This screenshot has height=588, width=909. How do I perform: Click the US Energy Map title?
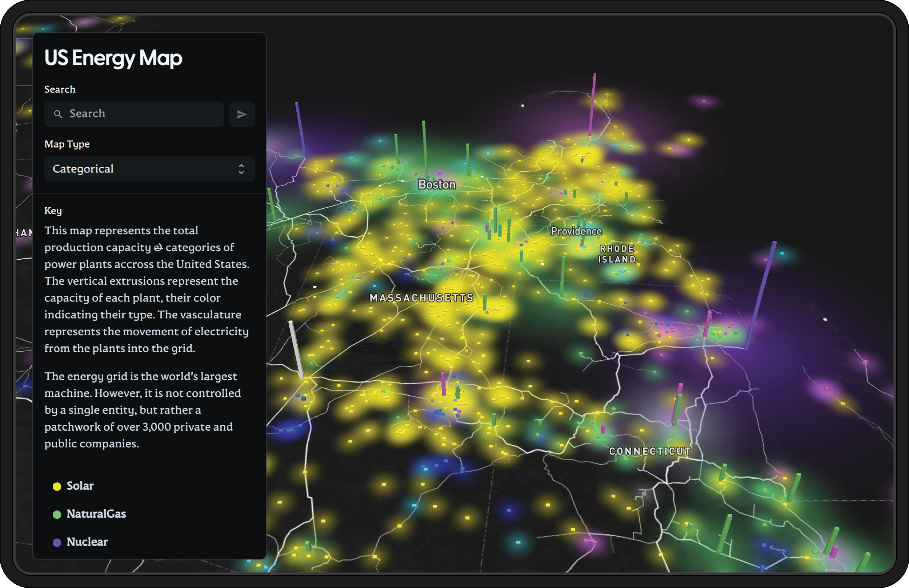113,58
